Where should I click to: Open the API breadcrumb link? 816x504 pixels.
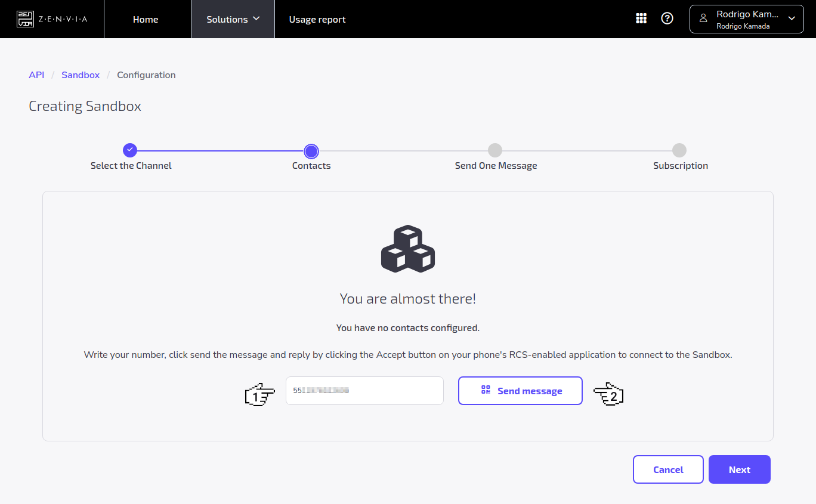36,75
